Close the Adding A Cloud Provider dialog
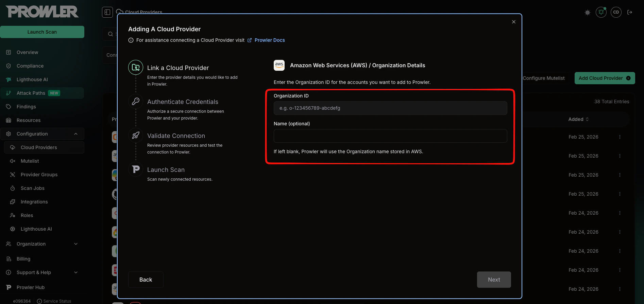This screenshot has height=304, width=644. 514,22
